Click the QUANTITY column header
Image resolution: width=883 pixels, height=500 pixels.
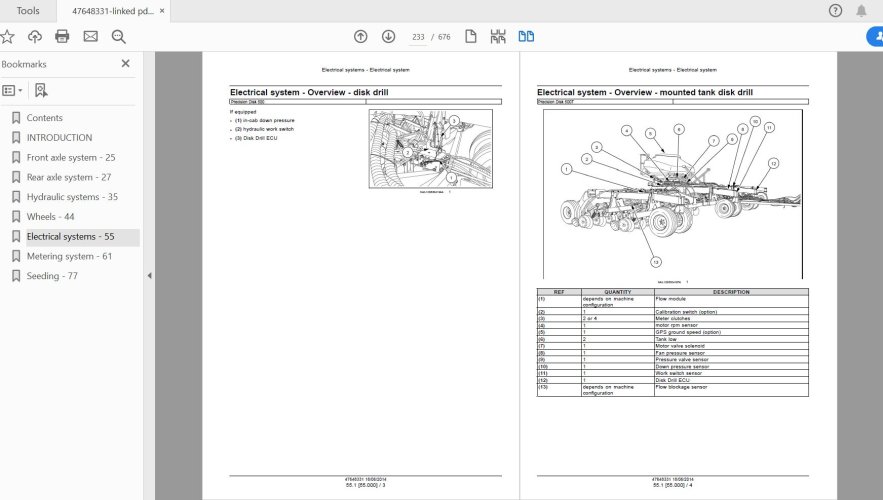(618, 292)
